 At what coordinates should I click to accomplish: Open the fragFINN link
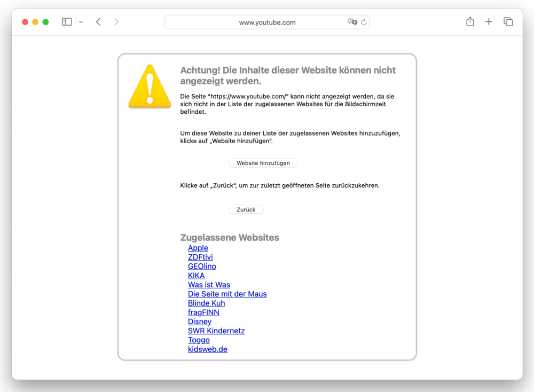coord(203,312)
